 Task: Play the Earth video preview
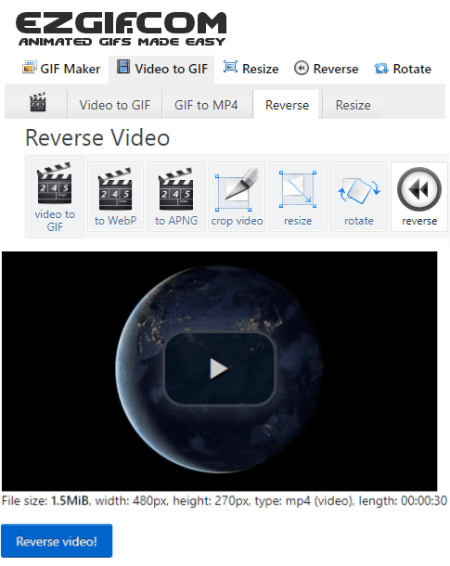coord(219,369)
